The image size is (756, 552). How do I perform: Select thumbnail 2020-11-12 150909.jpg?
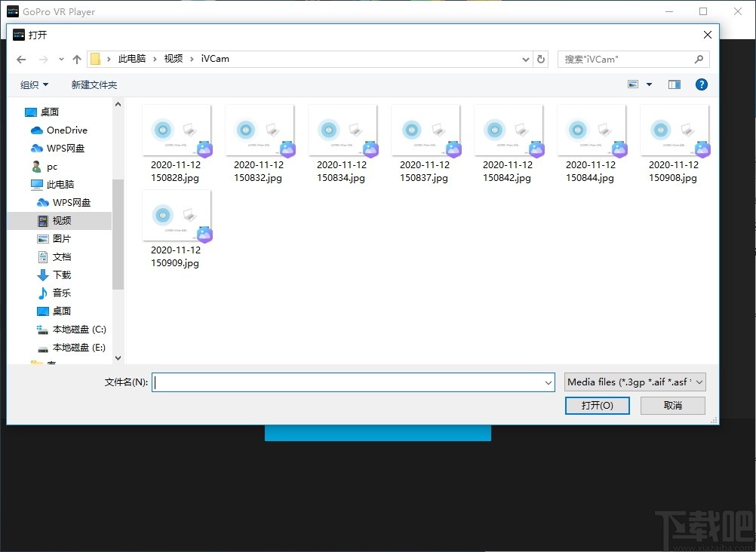(x=176, y=229)
